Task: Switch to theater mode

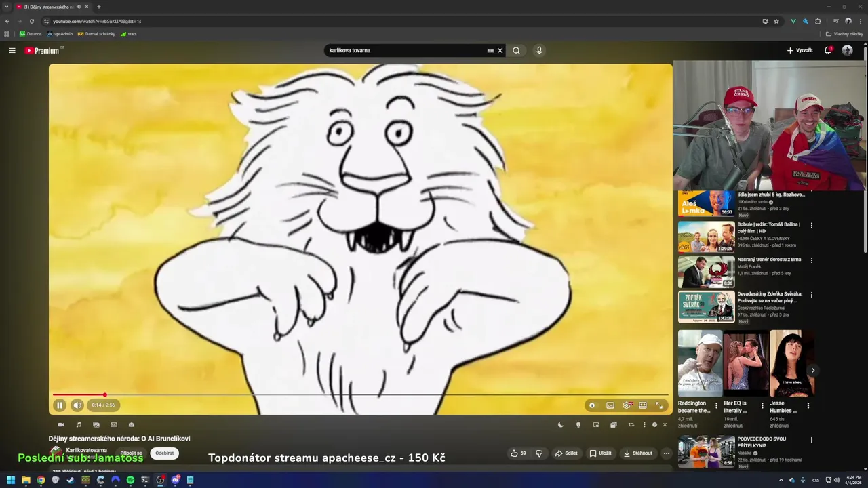Action: (x=643, y=405)
